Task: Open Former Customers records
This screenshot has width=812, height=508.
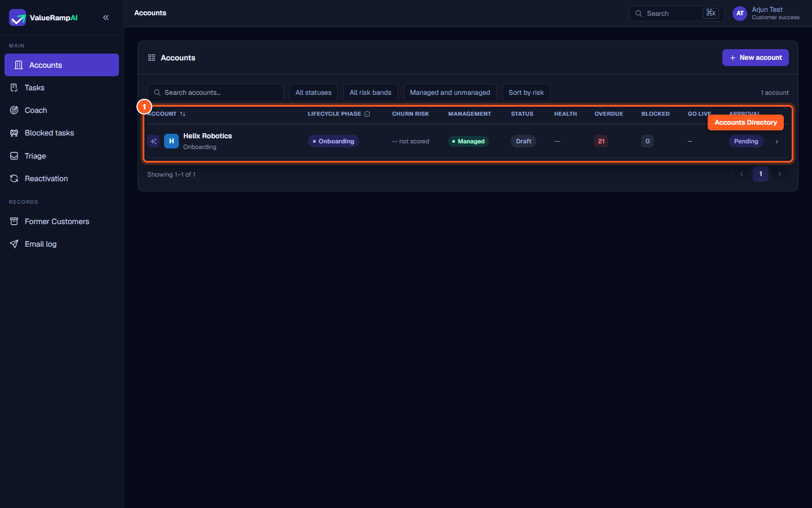Action: pos(61,221)
